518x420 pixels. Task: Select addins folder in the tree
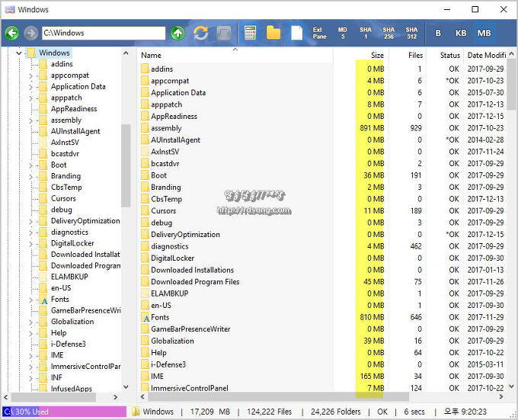coord(62,64)
